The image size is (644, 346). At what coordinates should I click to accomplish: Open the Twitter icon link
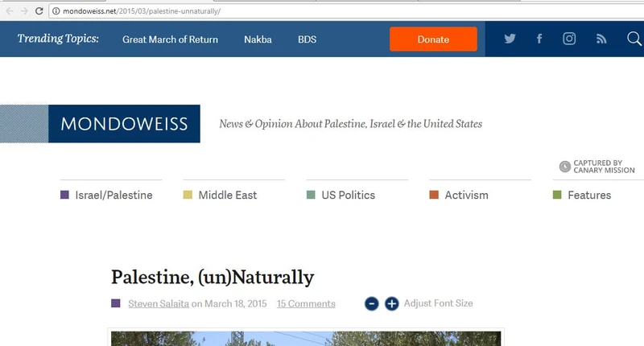point(510,39)
